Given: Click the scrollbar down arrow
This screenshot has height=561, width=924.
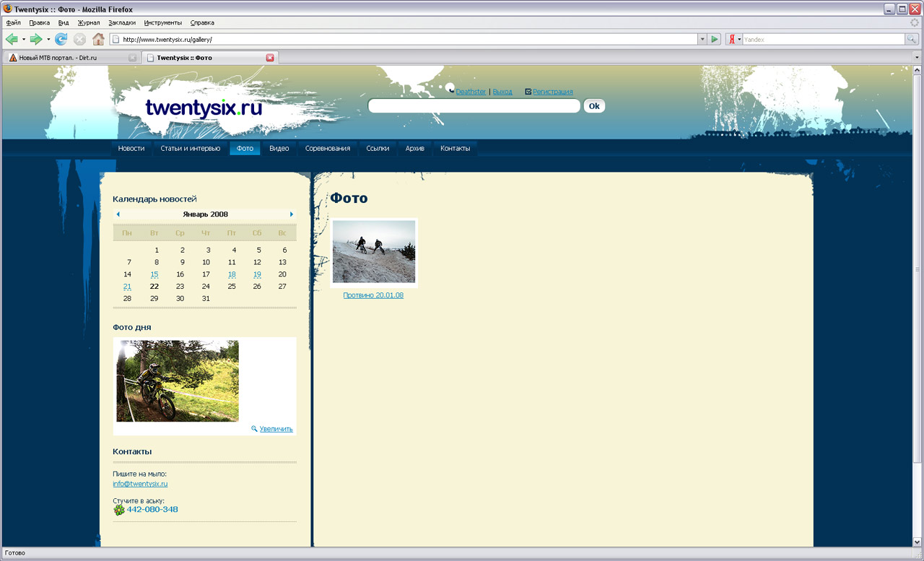Looking at the screenshot, I should [918, 541].
